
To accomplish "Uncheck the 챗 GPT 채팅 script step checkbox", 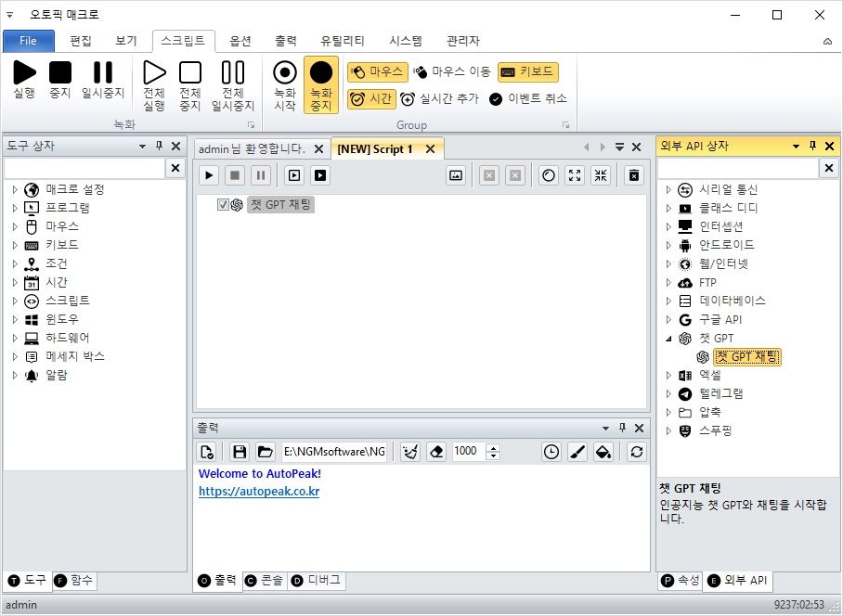I will pyautogui.click(x=223, y=205).
